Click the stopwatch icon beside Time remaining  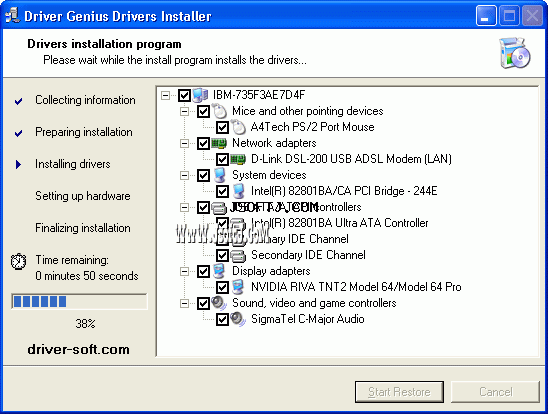pos(18,261)
